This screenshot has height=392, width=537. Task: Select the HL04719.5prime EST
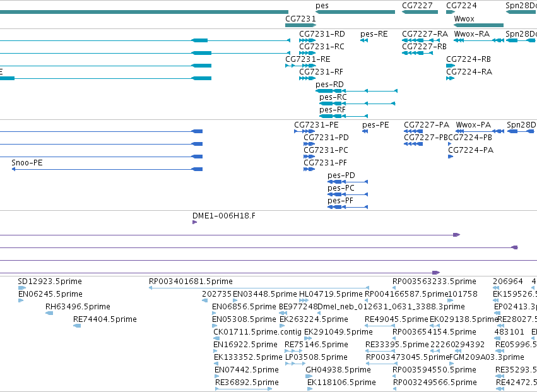point(304,301)
